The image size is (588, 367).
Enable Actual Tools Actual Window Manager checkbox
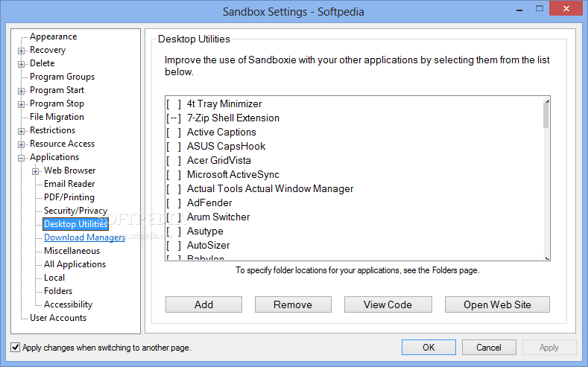pos(174,189)
